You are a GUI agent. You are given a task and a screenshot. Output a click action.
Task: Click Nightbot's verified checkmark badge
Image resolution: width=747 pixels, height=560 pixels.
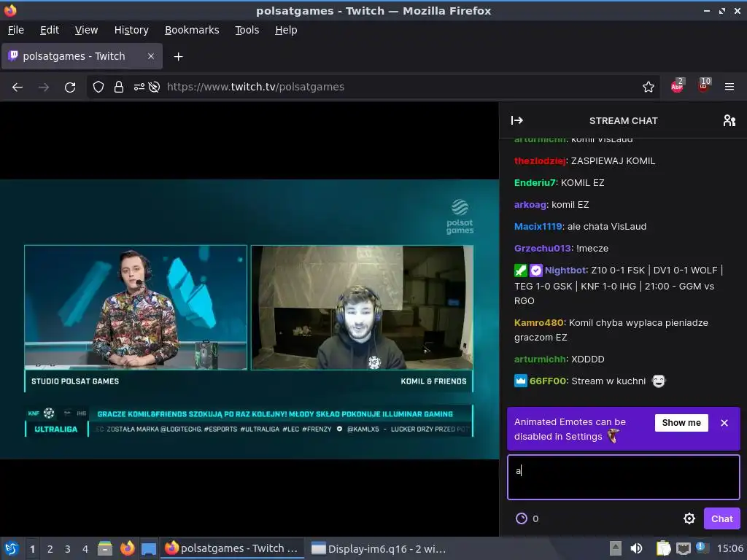click(x=536, y=271)
